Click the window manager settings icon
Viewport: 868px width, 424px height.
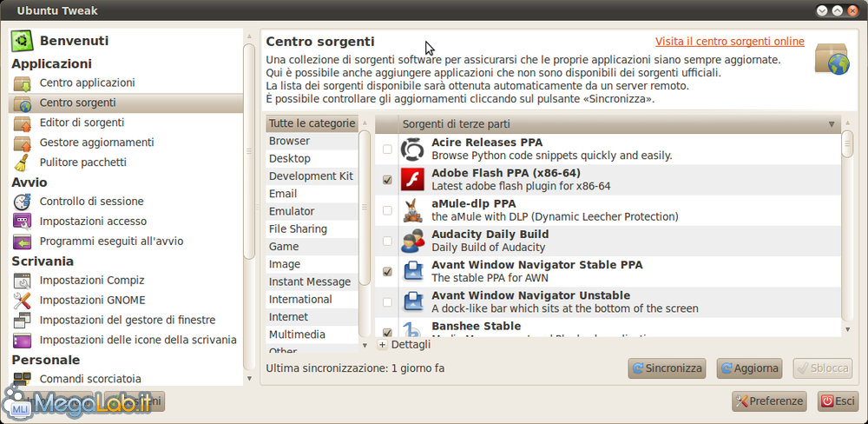point(23,321)
